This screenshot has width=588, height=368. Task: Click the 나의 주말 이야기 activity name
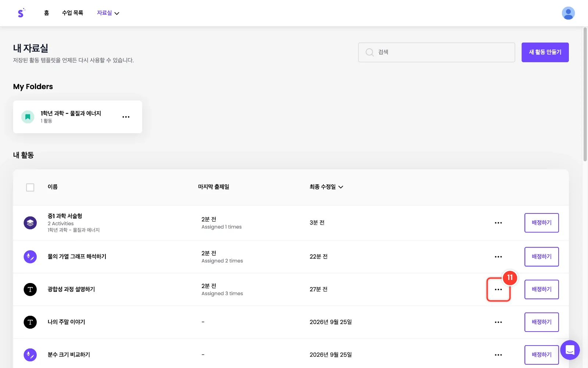(x=66, y=322)
